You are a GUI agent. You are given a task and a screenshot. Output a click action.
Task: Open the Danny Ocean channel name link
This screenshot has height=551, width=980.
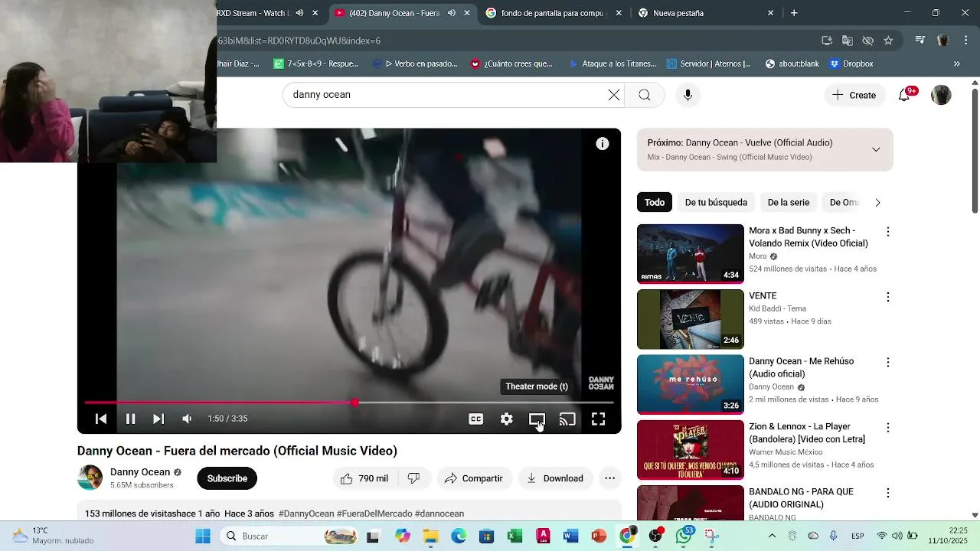tap(140, 472)
